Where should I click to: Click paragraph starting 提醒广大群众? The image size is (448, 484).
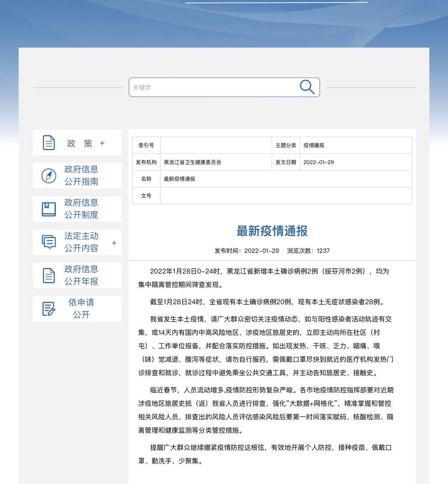click(x=265, y=454)
